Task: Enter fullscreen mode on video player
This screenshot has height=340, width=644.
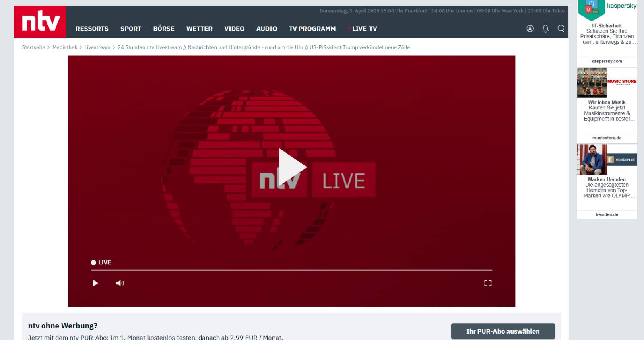Action: click(488, 283)
